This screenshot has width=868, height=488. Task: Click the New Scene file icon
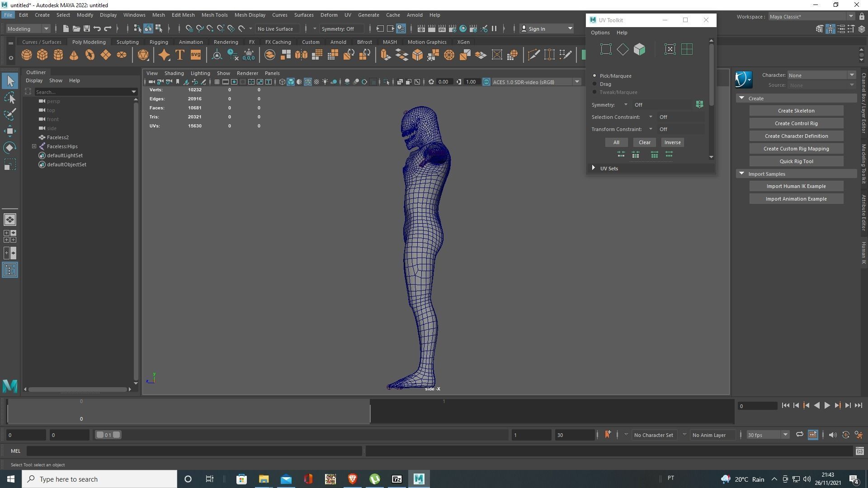[66, 28]
